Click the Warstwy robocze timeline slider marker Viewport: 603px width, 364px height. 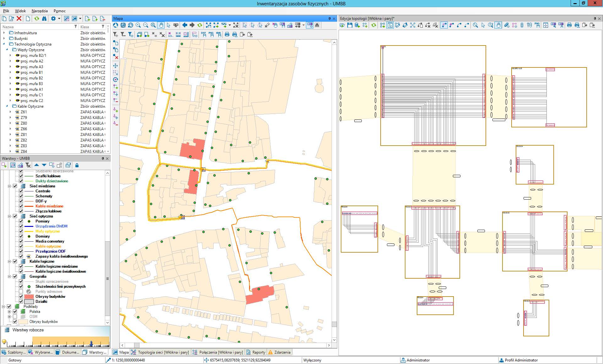[91, 343]
